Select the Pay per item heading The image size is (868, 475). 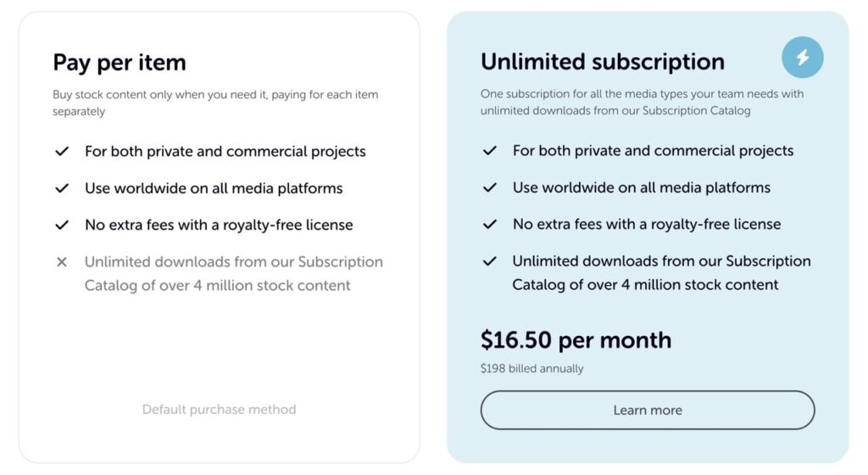(x=120, y=63)
